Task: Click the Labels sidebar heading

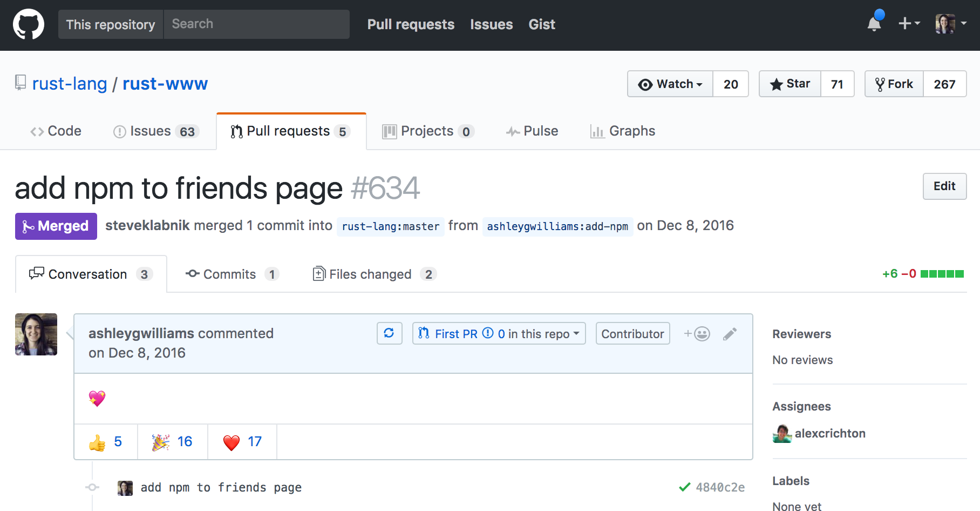Action: click(x=791, y=481)
